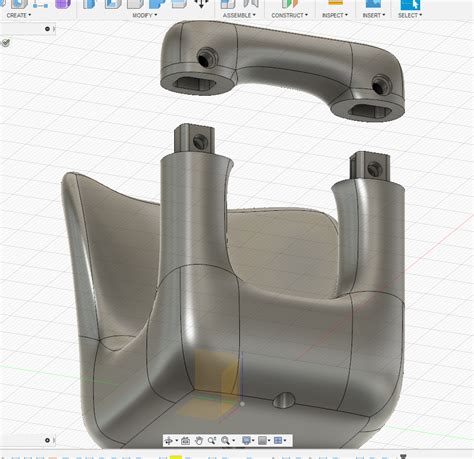
Task: Expand the Grid and Snaps dropdown arrow
Action: tap(269, 441)
